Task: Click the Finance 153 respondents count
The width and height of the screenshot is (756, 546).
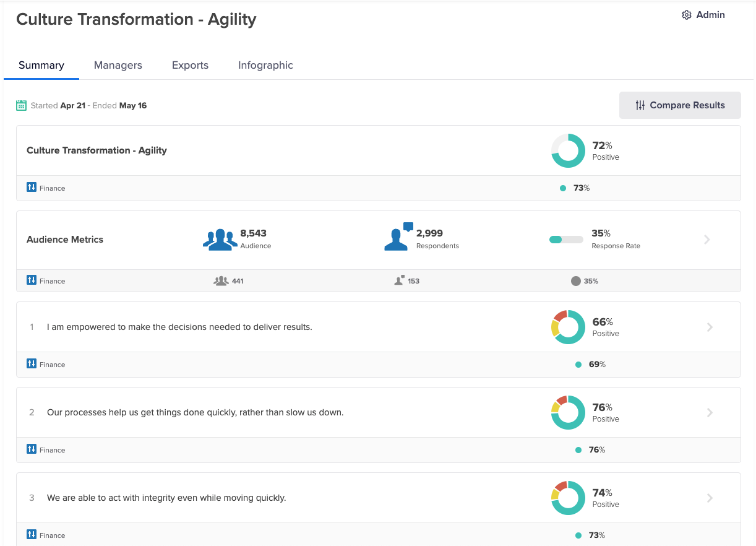Action: [414, 281]
